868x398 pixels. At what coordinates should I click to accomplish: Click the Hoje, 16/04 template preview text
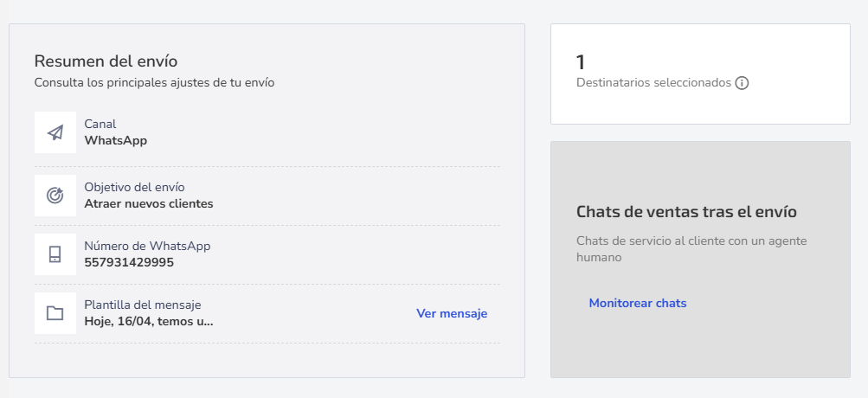(148, 322)
